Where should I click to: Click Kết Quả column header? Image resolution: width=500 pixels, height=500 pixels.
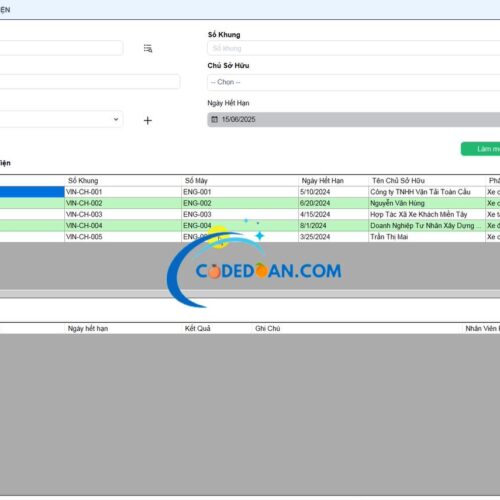pyautogui.click(x=217, y=328)
